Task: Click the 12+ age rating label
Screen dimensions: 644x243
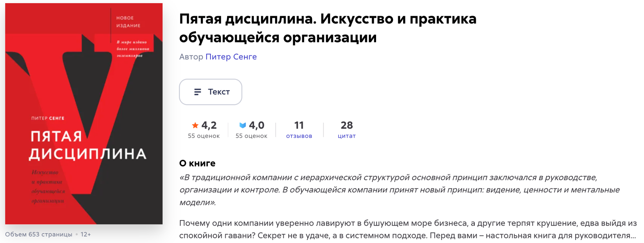Action: pos(86,235)
